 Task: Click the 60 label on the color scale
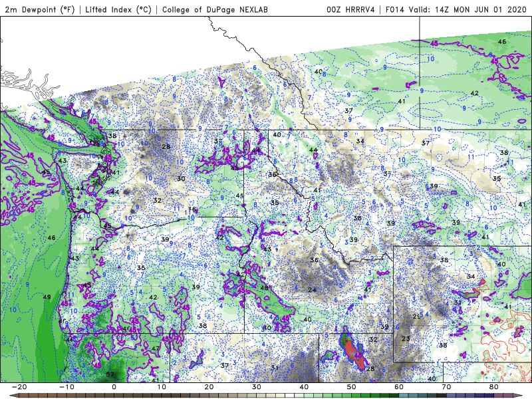(x=399, y=387)
